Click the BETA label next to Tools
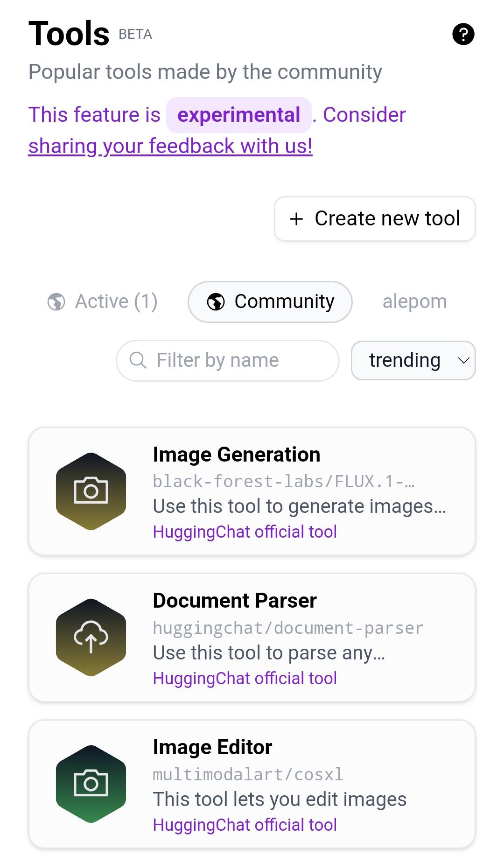This screenshot has width=504, height=862. 135,35
